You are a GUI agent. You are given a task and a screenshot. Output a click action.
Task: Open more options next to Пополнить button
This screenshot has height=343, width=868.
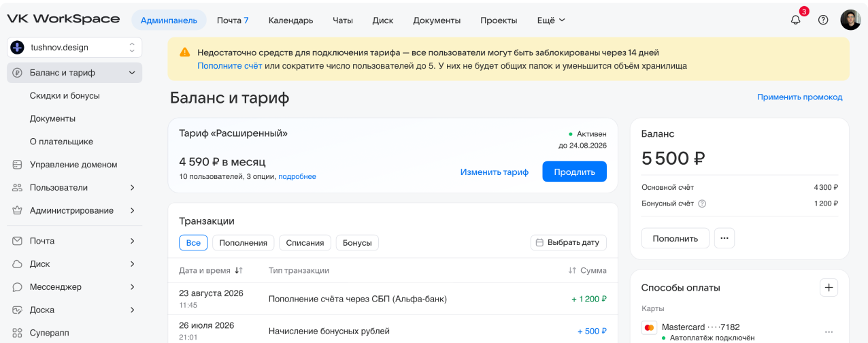click(x=724, y=238)
